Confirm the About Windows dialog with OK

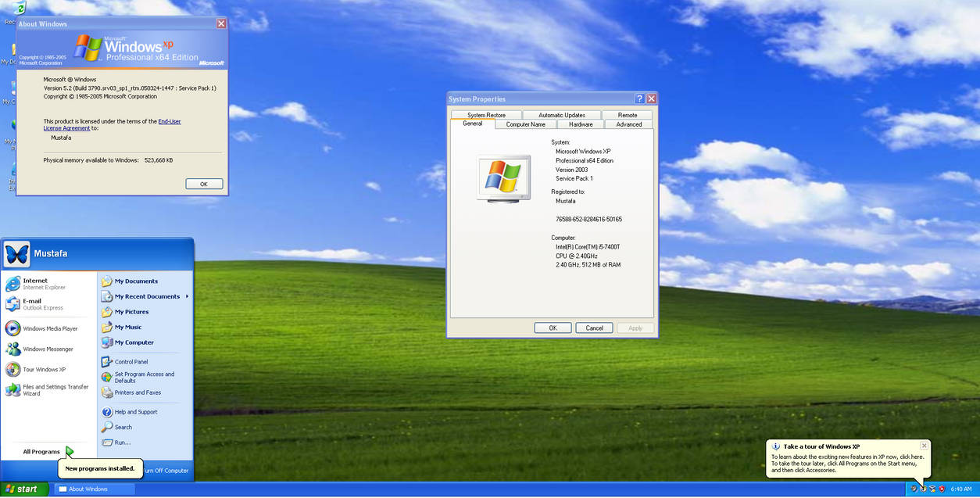(x=203, y=183)
